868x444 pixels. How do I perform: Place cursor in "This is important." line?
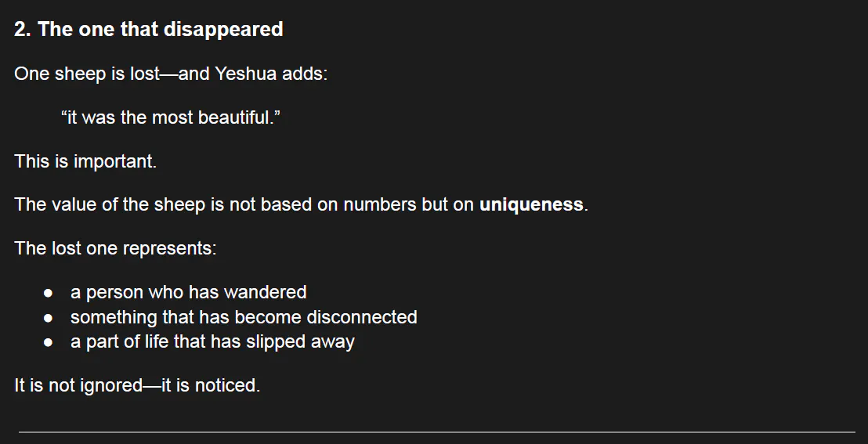85,162
